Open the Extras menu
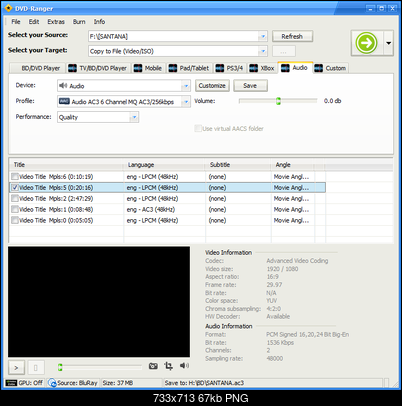The height and width of the screenshot is (406, 402). click(x=56, y=22)
